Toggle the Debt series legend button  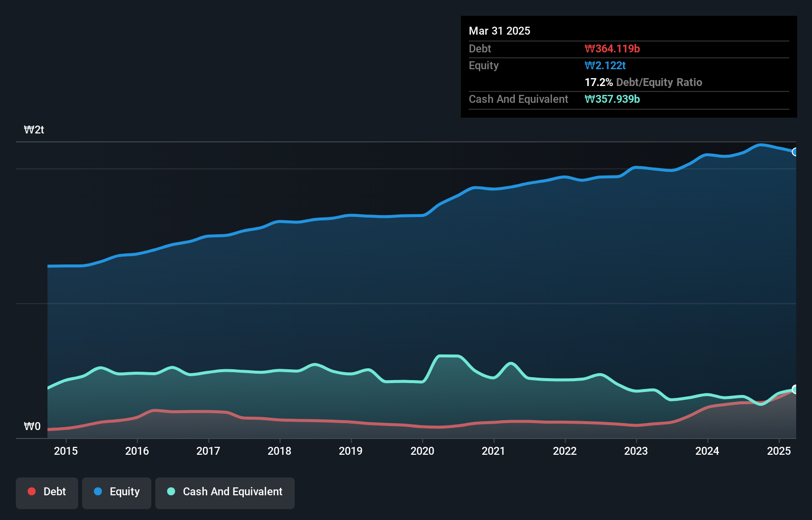pyautogui.click(x=47, y=493)
